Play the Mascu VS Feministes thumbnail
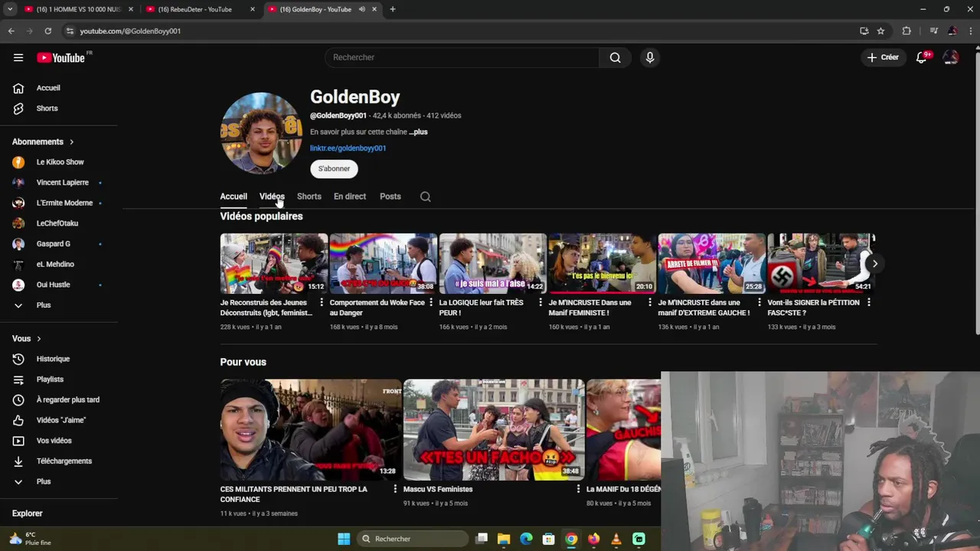Viewport: 980px width, 551px height. point(494,430)
